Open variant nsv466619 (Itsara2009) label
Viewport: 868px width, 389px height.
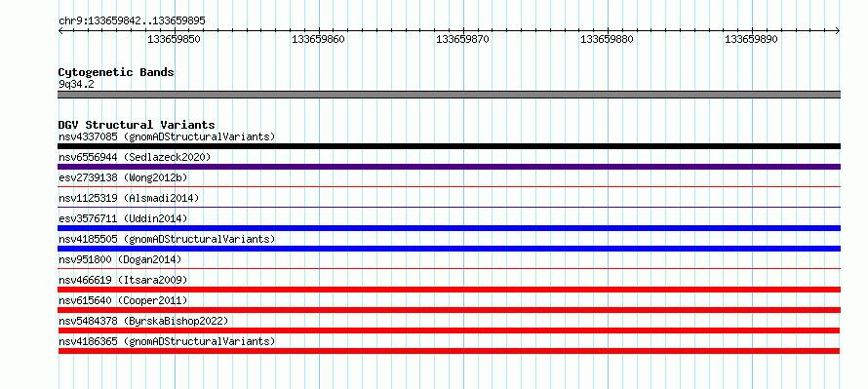coord(123,280)
